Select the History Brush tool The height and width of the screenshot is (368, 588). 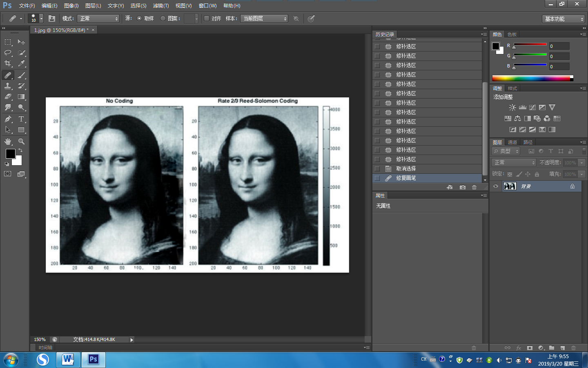click(x=21, y=86)
